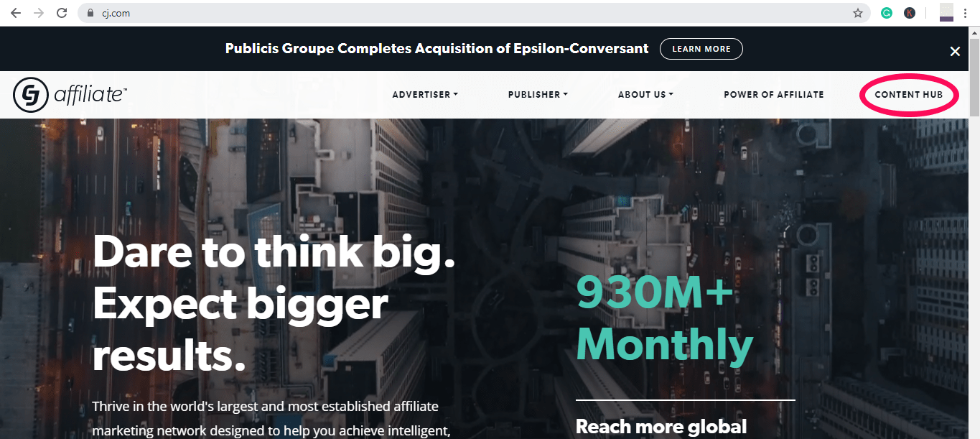The height and width of the screenshot is (439, 980).
Task: Click the Publicis Groupe acquisition headline
Action: tap(437, 49)
